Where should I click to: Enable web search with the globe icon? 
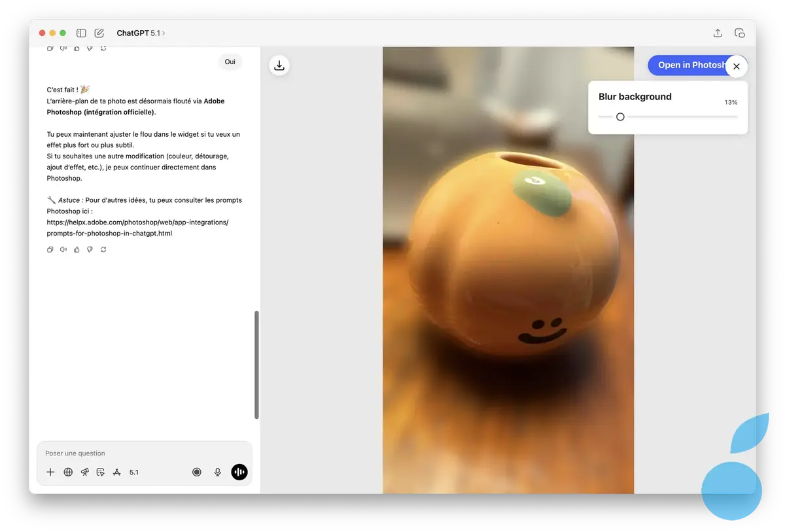click(68, 472)
